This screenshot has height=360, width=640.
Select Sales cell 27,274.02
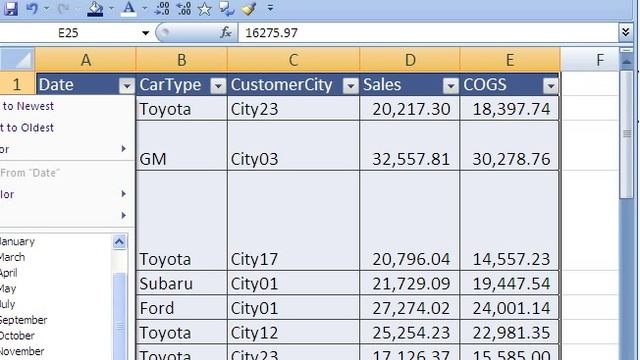tap(410, 307)
